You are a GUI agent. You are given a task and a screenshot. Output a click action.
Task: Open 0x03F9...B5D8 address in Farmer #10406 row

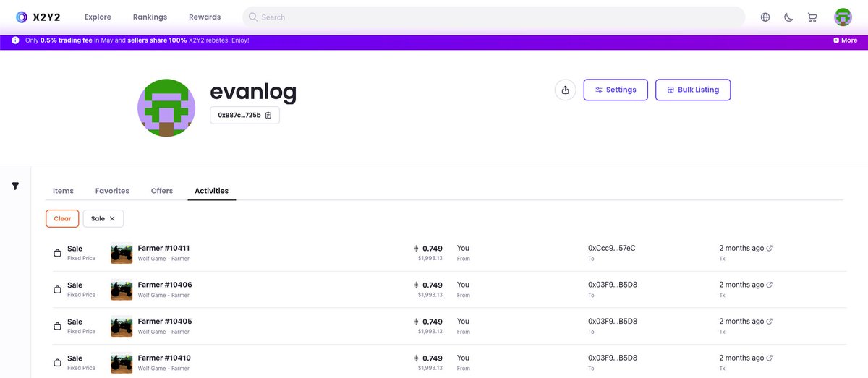(x=613, y=285)
